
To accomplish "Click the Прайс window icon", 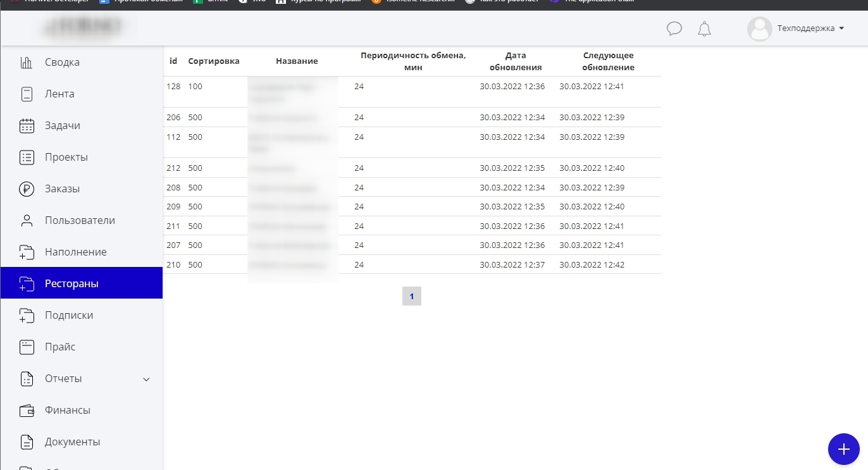I will point(27,347).
